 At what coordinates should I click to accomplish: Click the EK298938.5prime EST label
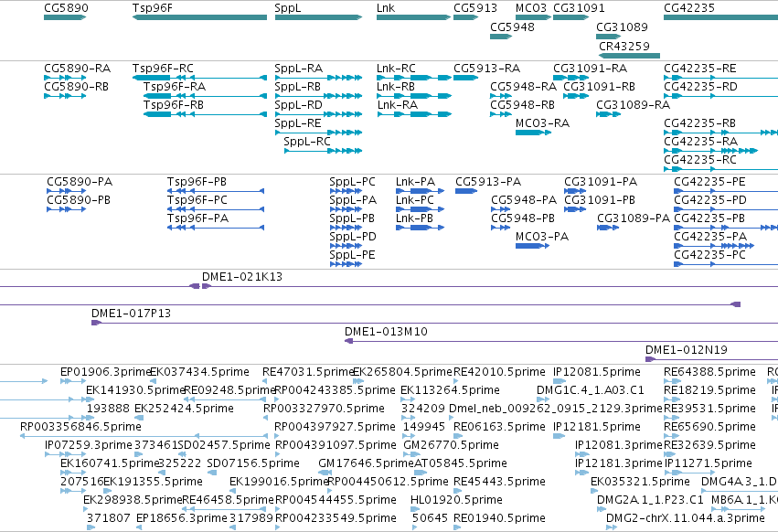click(x=133, y=500)
